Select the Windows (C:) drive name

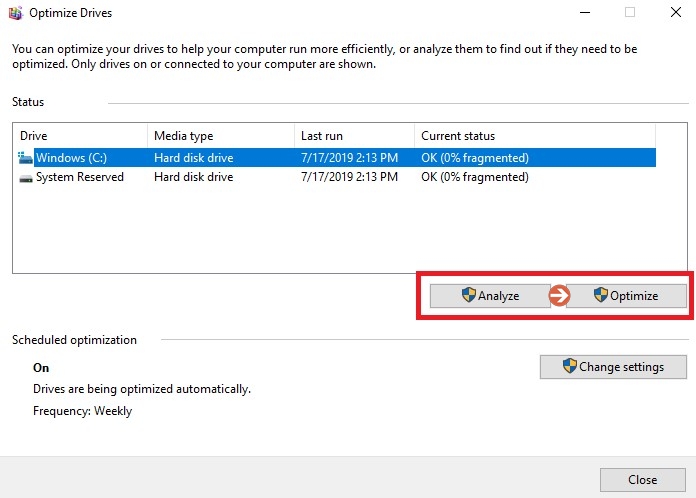[x=71, y=158]
